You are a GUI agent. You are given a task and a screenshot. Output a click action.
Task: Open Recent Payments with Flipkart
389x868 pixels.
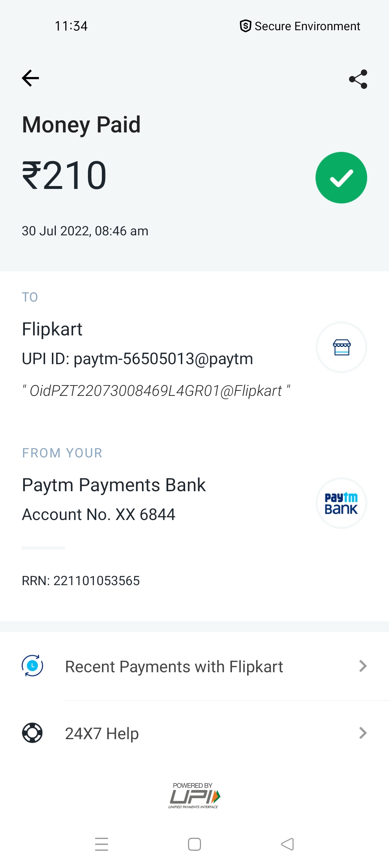coord(174,666)
